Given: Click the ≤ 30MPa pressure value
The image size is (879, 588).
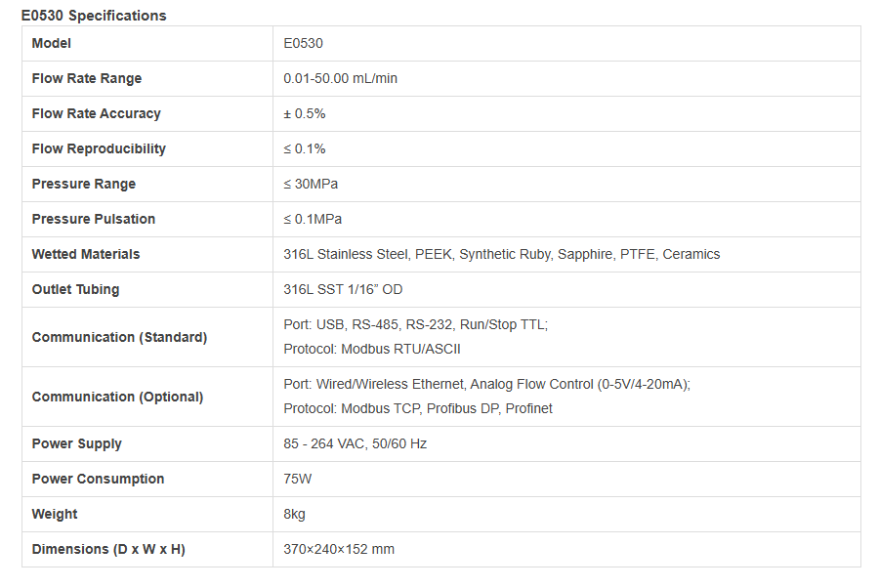Looking at the screenshot, I should pyautogui.click(x=311, y=184).
